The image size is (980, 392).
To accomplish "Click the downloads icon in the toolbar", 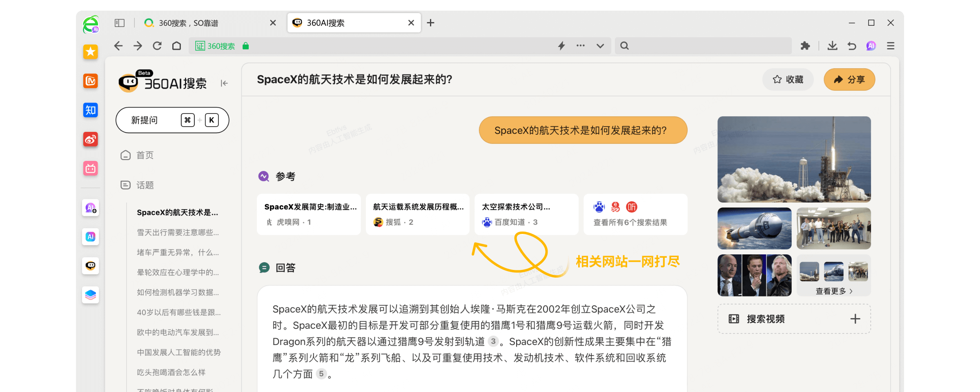I will click(x=832, y=46).
